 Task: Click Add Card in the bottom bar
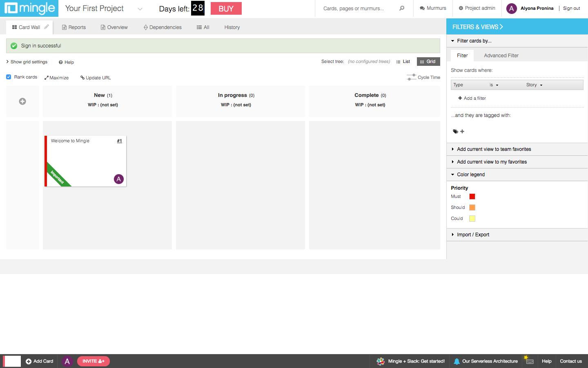(40, 361)
